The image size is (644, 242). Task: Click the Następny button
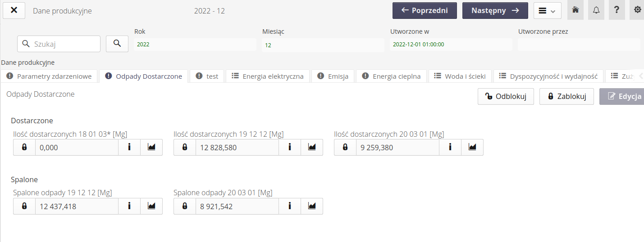(495, 11)
